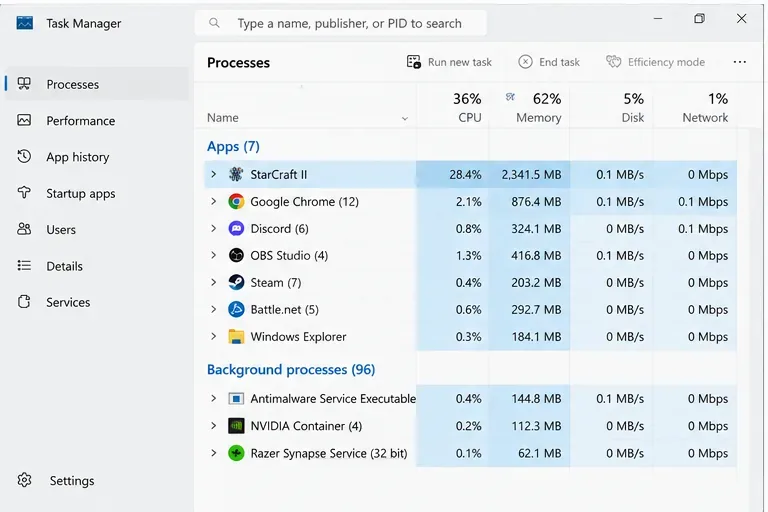Click StarCraft II CPU value 28.4%
768x512 pixels.
[x=465, y=174]
